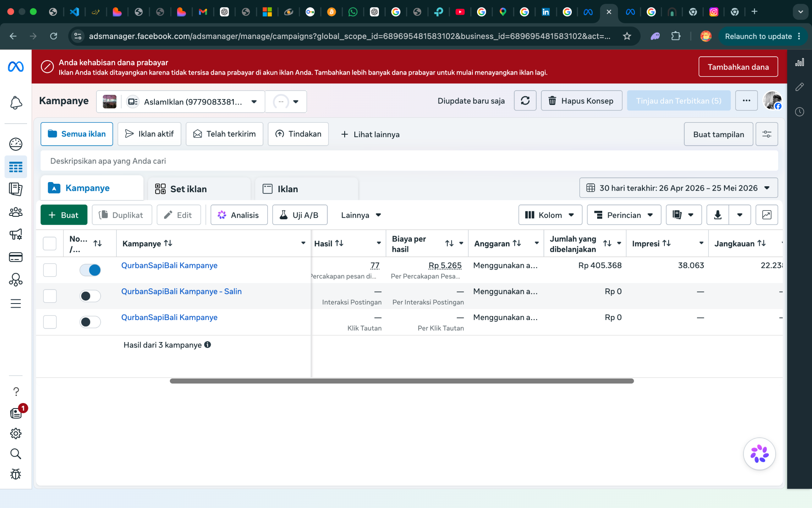Image resolution: width=812 pixels, height=508 pixels.
Task: Open the edit pencil icon on right rail
Action: [x=799, y=87]
